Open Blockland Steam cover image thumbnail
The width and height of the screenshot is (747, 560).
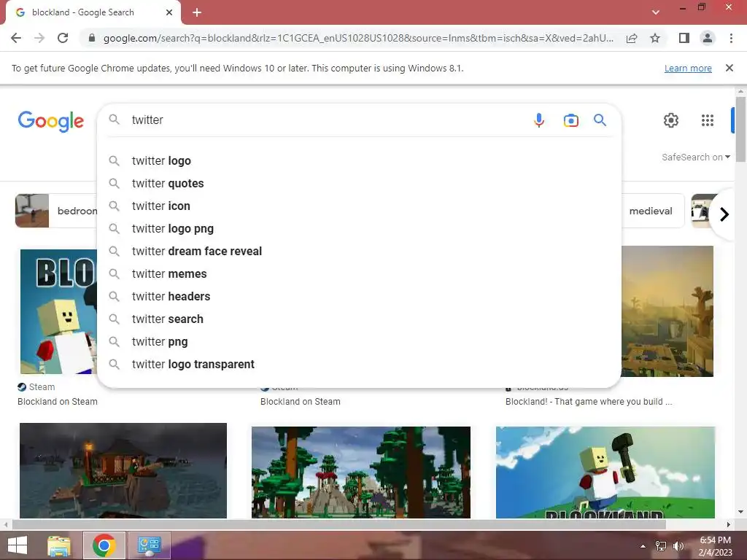tap(58, 311)
